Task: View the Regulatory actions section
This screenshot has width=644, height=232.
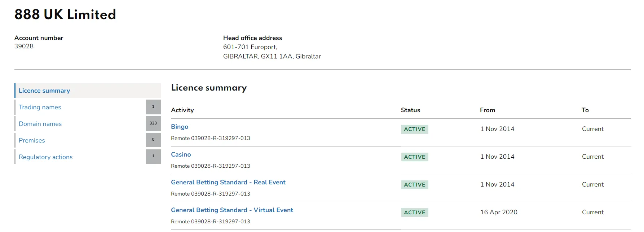Action: click(x=45, y=157)
